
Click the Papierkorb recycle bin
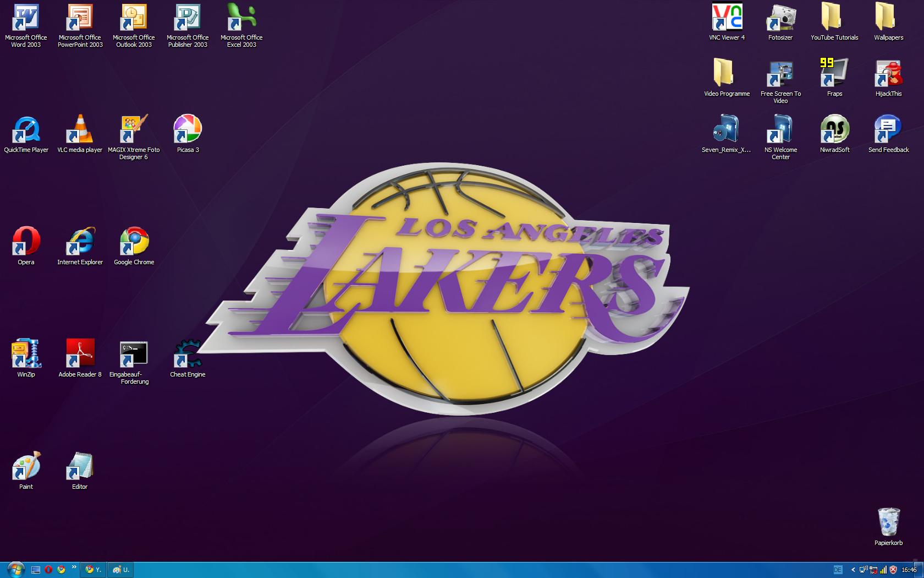[x=888, y=527]
